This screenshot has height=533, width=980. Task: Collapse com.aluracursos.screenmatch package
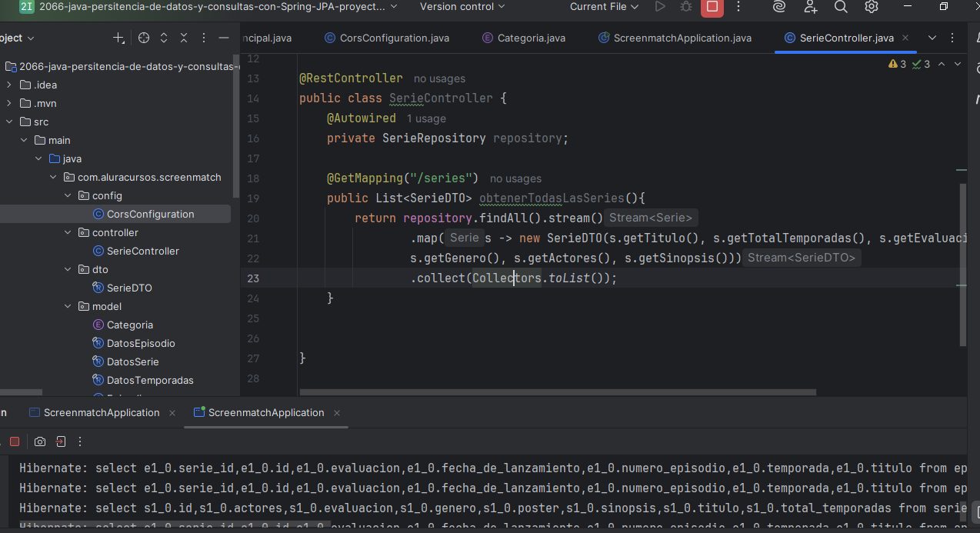pos(53,177)
